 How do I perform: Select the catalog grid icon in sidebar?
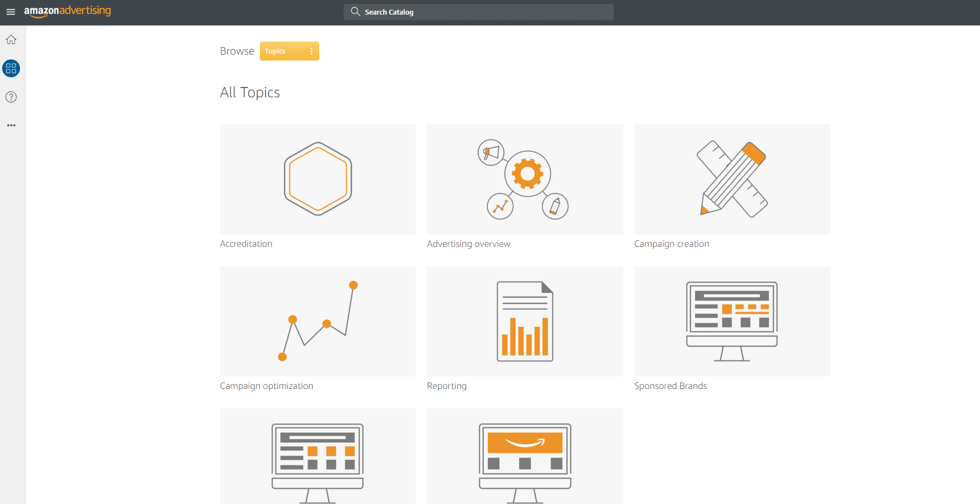tap(11, 69)
